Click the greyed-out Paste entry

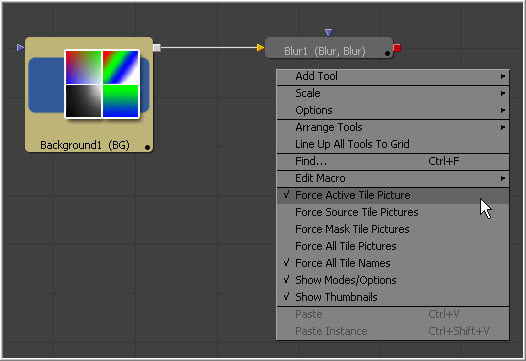[392, 314]
